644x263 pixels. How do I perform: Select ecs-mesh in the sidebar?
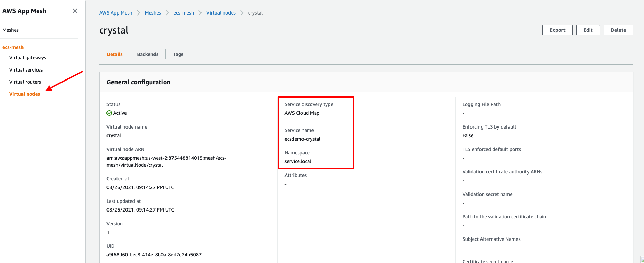[13, 47]
